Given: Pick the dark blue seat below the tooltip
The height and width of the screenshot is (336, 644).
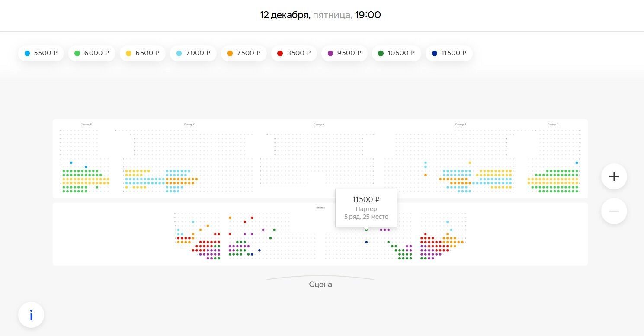Looking at the screenshot, I should [x=366, y=242].
